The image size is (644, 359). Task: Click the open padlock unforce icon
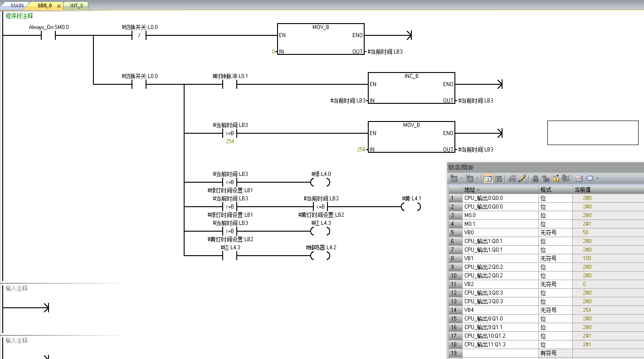pos(546,179)
